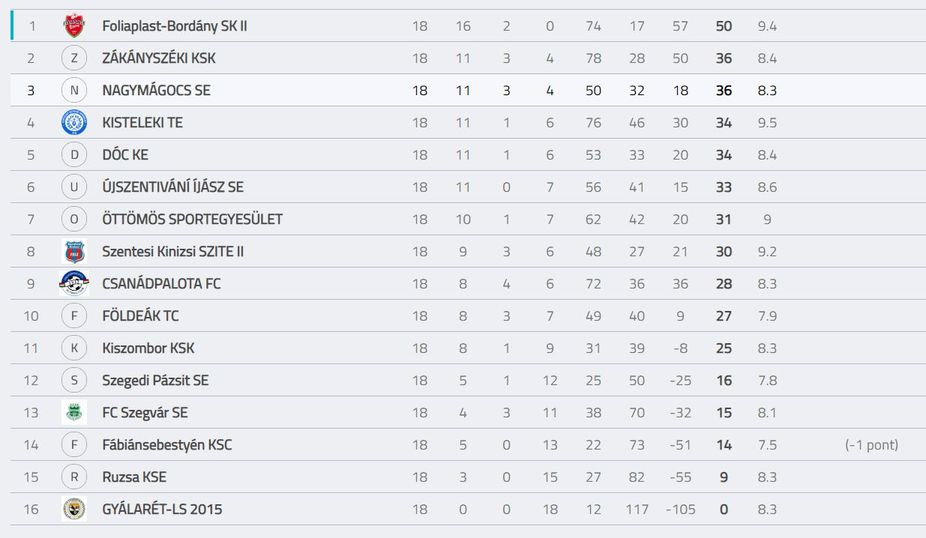The width and height of the screenshot is (926, 538).
Task: Open the ÚJSZENTIVÁNI ÍJÁSZ SE team link
Action: click(172, 187)
